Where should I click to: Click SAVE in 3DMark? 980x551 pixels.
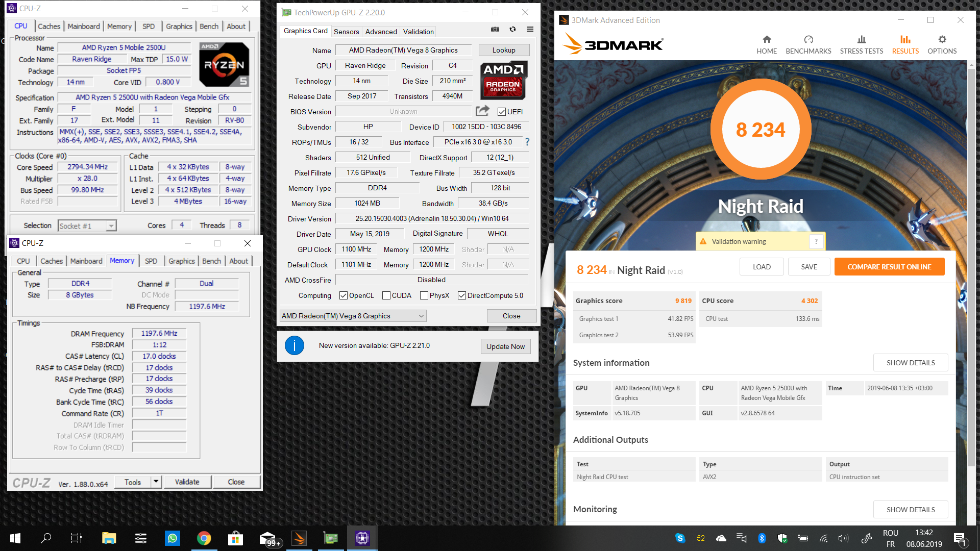(x=809, y=267)
